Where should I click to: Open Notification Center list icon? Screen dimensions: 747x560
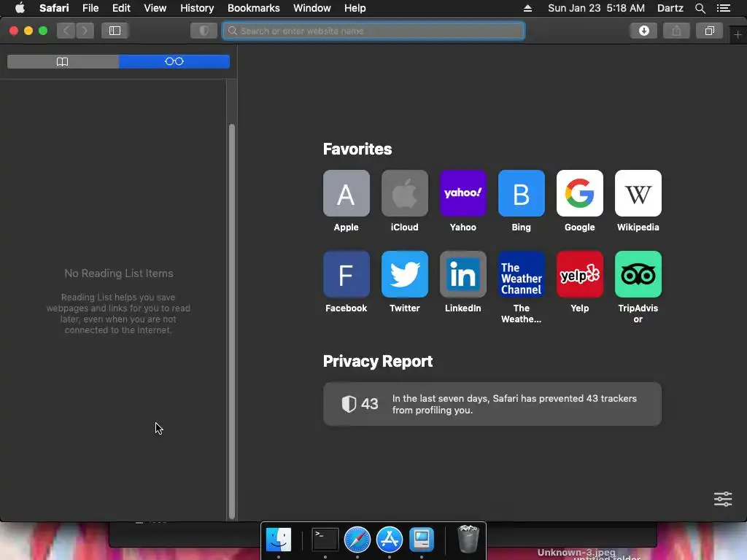pyautogui.click(x=723, y=8)
